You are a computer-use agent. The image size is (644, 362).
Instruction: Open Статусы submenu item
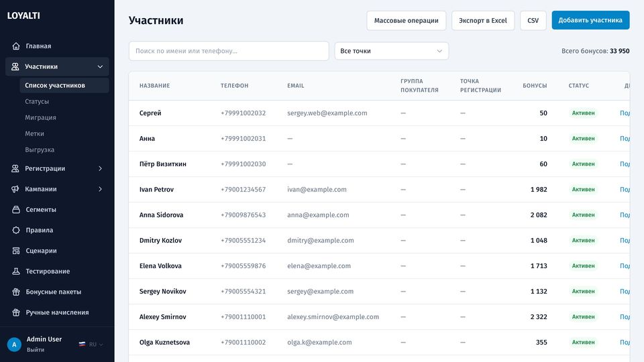[x=37, y=101]
